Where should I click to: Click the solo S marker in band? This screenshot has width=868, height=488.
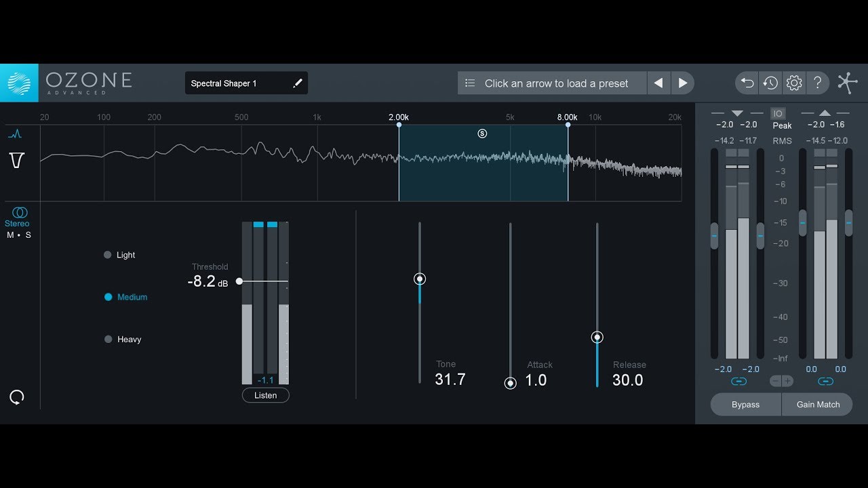click(482, 134)
